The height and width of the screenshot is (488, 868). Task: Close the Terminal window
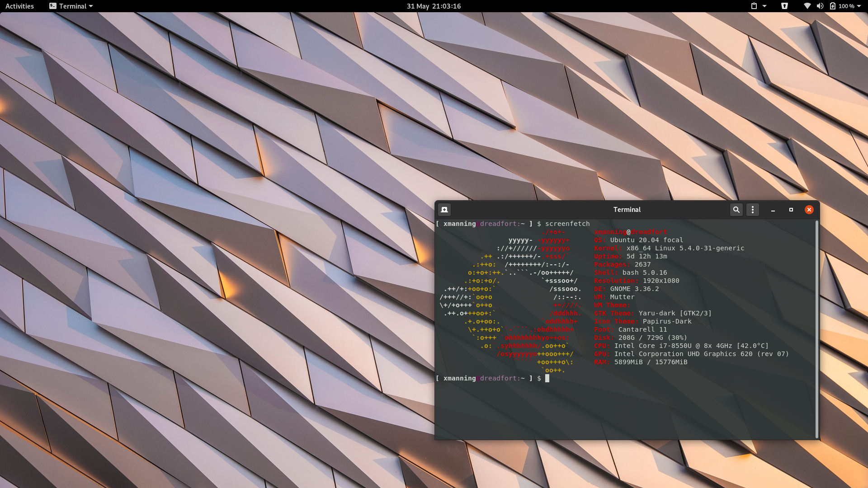pos(809,210)
